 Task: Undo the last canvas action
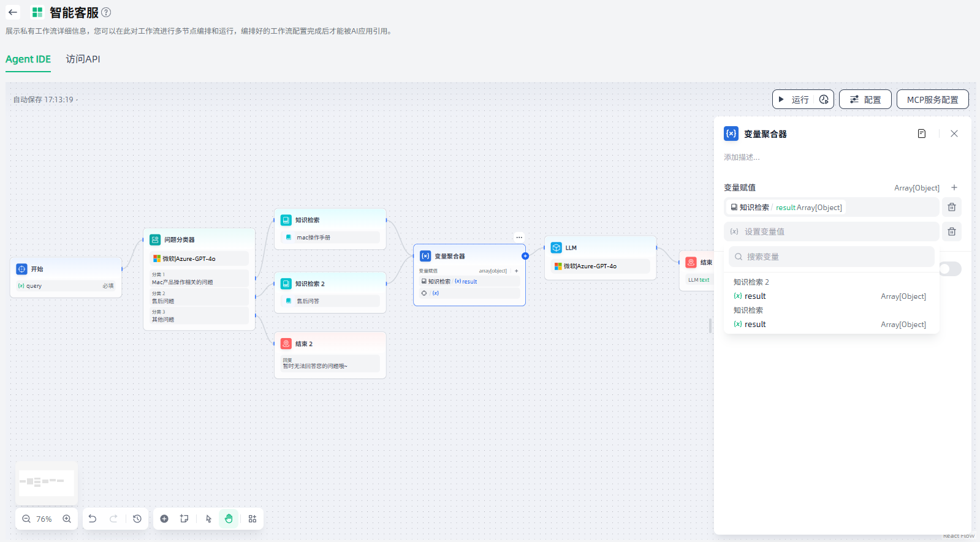[x=93, y=519]
